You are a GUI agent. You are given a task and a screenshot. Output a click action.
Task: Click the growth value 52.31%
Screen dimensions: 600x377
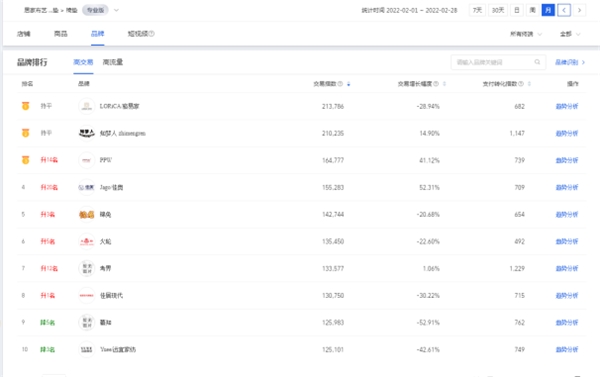pos(429,187)
